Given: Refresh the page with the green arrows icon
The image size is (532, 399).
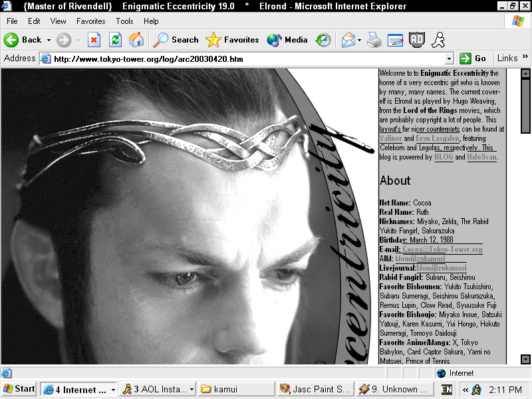Looking at the screenshot, I should click(x=115, y=40).
